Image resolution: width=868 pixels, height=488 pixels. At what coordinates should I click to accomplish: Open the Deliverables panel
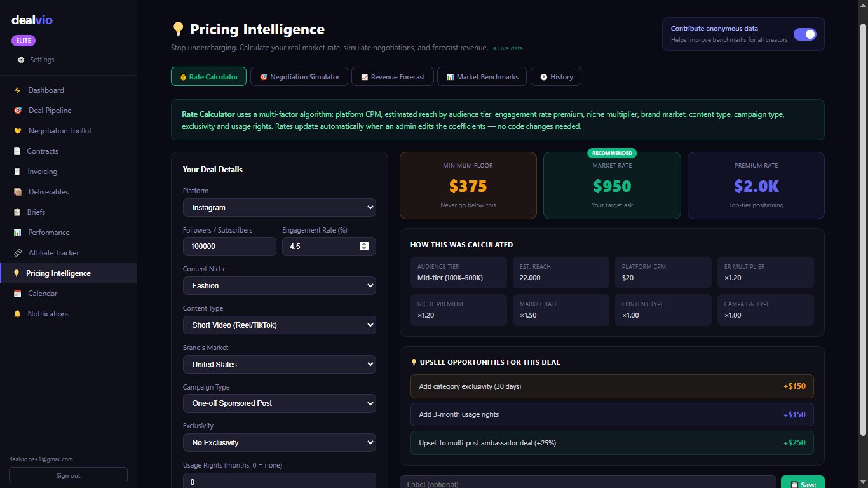point(48,191)
